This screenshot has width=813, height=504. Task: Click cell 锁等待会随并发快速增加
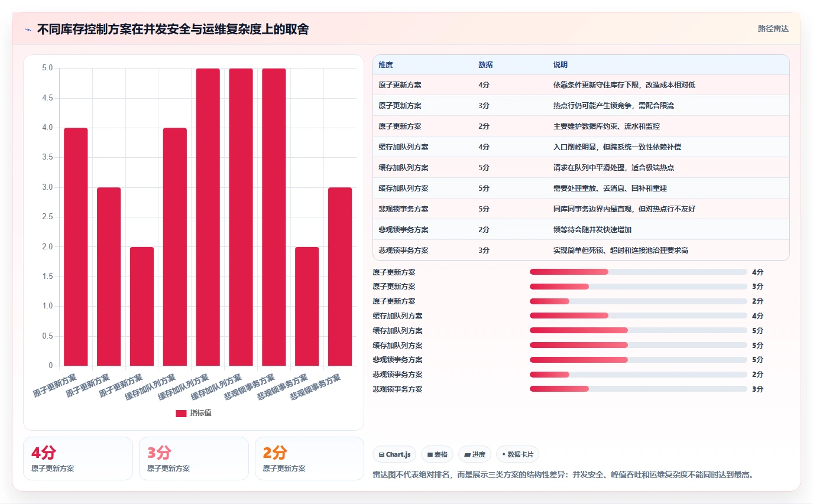coord(592,230)
